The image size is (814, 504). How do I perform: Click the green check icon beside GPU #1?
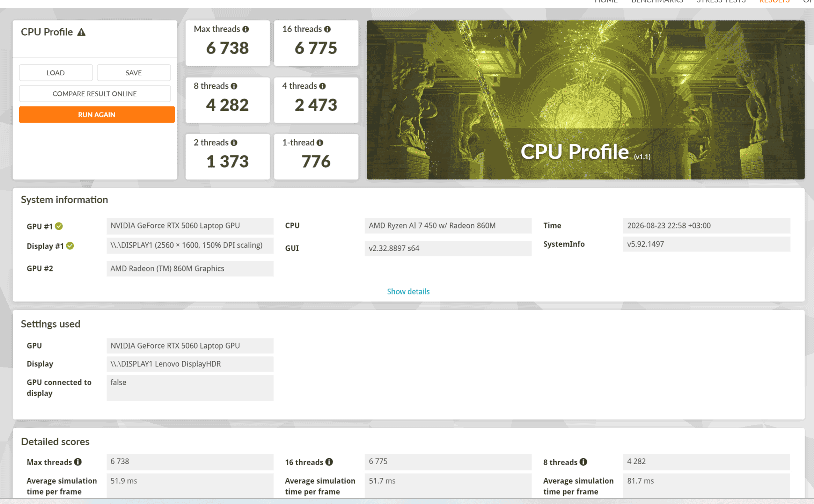pyautogui.click(x=59, y=226)
